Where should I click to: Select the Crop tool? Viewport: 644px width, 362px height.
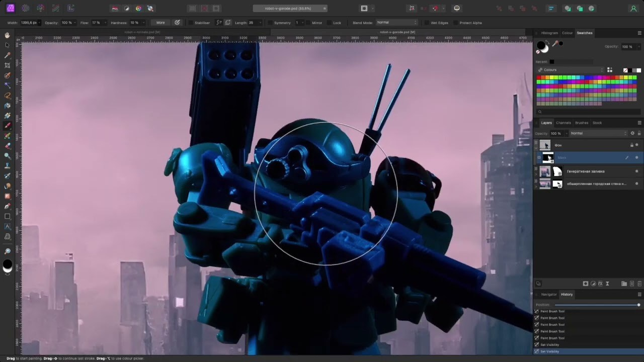coord(7,65)
